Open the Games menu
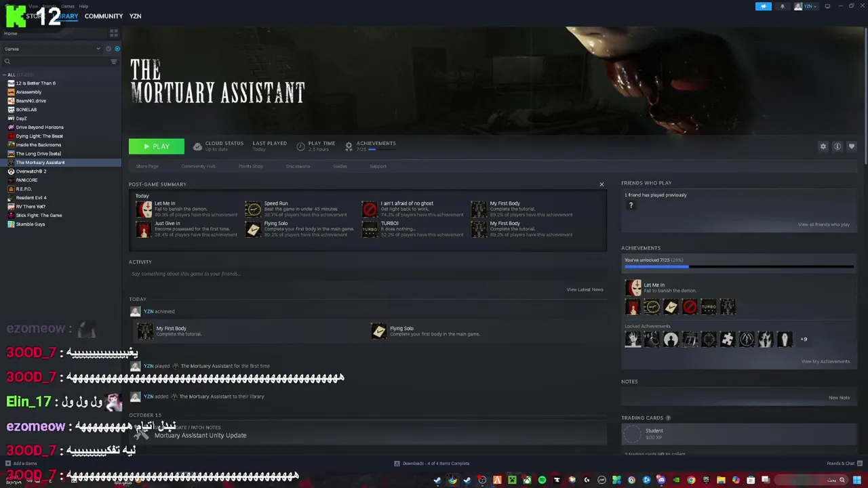This screenshot has height=488, width=868. point(68,6)
